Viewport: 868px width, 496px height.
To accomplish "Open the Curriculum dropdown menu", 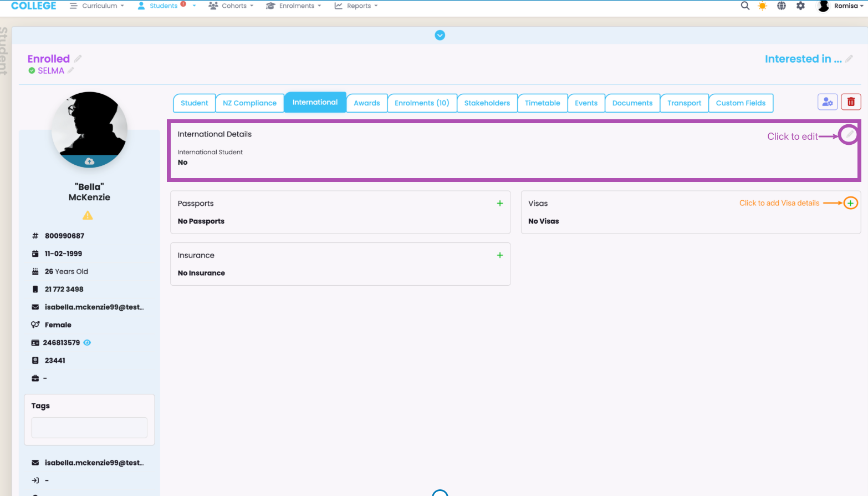I will (97, 6).
